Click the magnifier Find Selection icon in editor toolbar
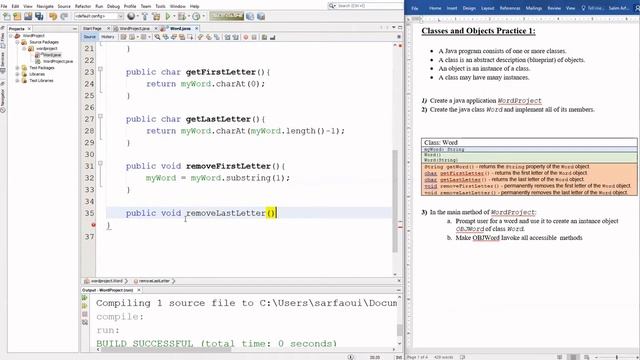The height and width of the screenshot is (360, 640). (x=157, y=37)
